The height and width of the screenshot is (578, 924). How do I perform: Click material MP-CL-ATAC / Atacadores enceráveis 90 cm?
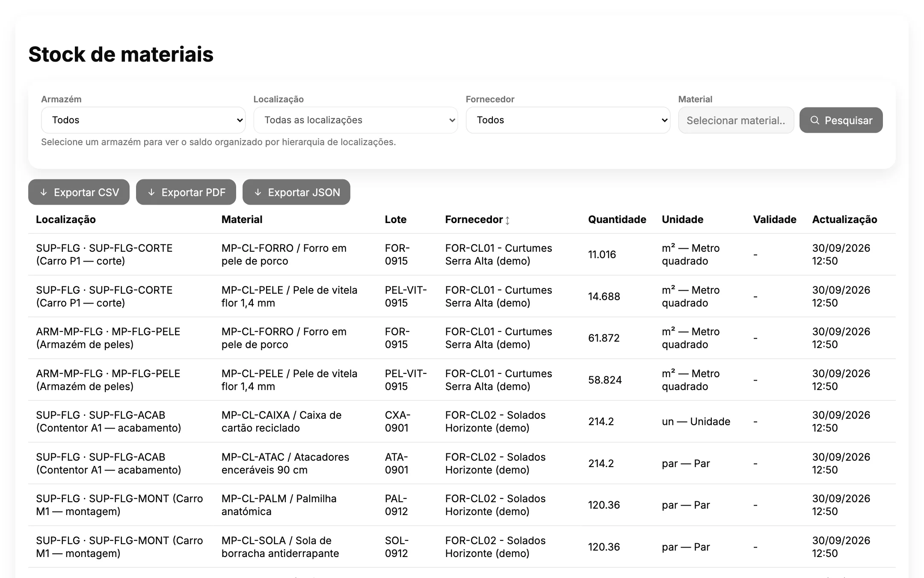pos(285,463)
